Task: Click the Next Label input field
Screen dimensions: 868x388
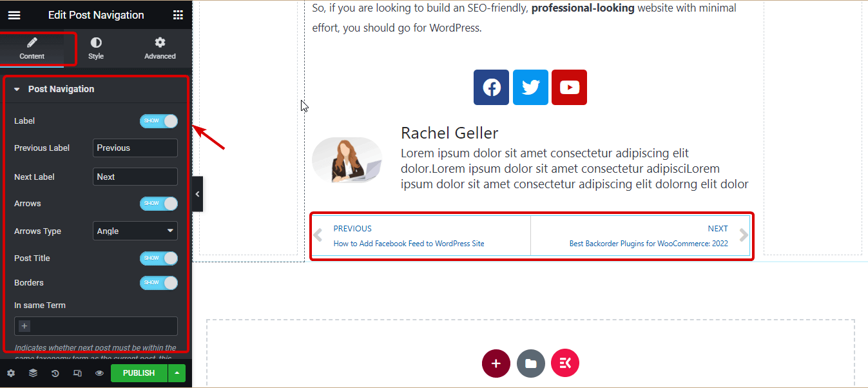Action: [135, 177]
